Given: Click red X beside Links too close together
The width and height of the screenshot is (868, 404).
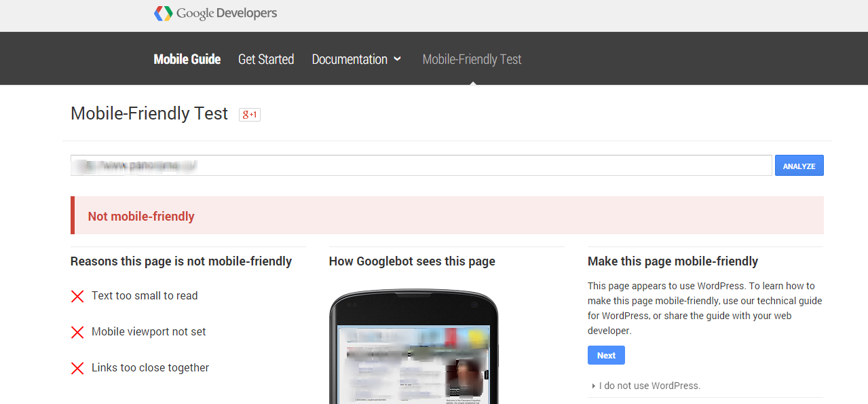Looking at the screenshot, I should tap(77, 368).
